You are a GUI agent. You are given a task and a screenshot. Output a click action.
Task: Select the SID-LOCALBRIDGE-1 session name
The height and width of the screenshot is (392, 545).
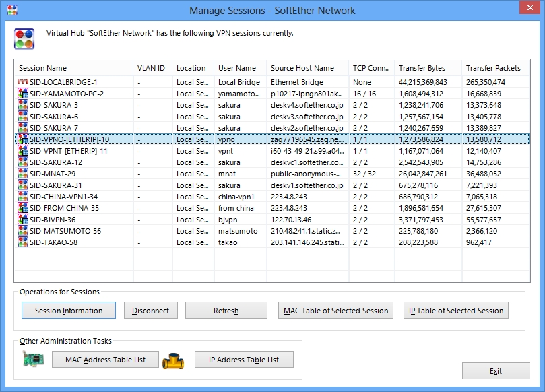point(63,82)
